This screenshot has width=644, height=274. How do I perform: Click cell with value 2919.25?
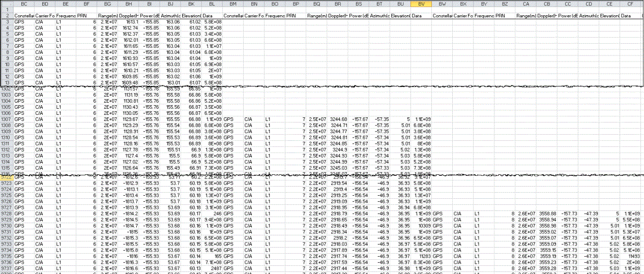[x=338, y=195]
